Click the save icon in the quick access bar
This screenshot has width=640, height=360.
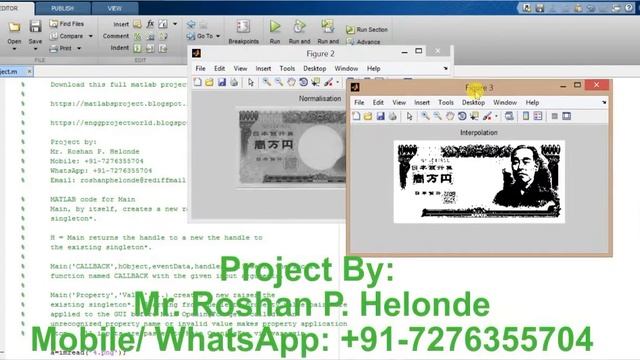tap(540, 8)
